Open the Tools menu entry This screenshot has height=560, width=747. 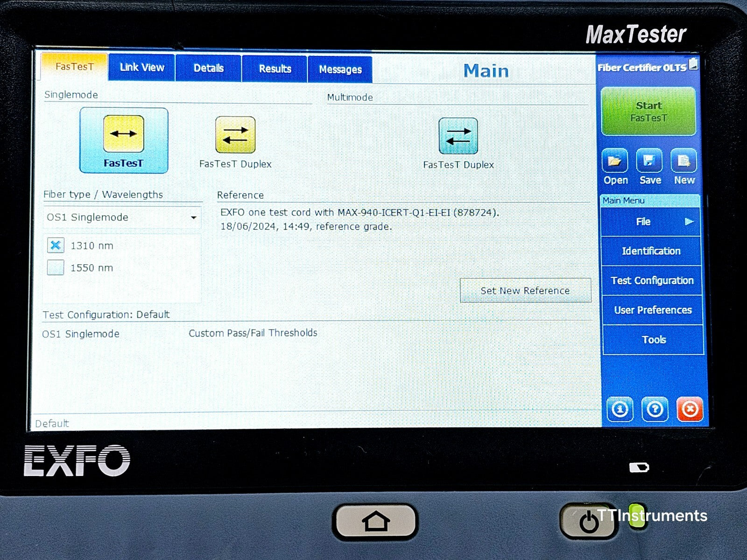coord(654,340)
